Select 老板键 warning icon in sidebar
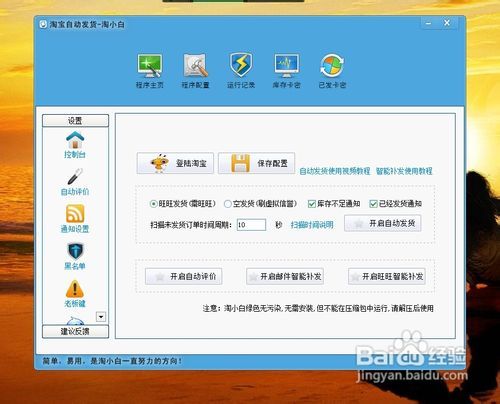The image size is (500, 404). (75, 293)
